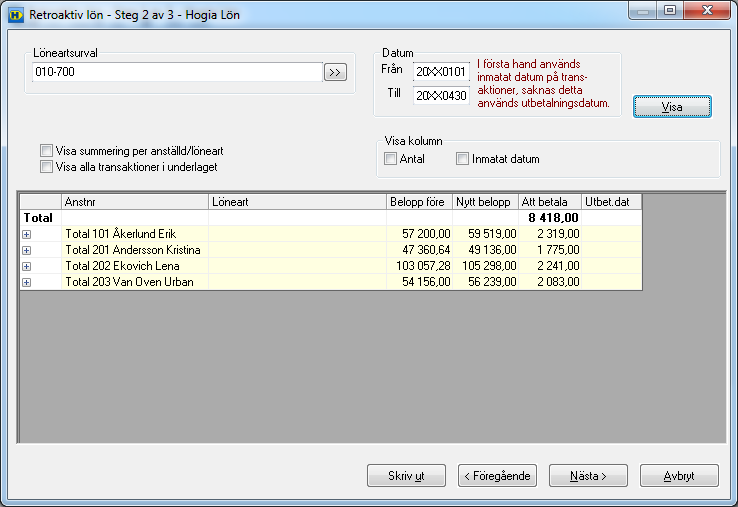The width and height of the screenshot is (738, 507).
Task: Click the Visa button
Action: 672,107
